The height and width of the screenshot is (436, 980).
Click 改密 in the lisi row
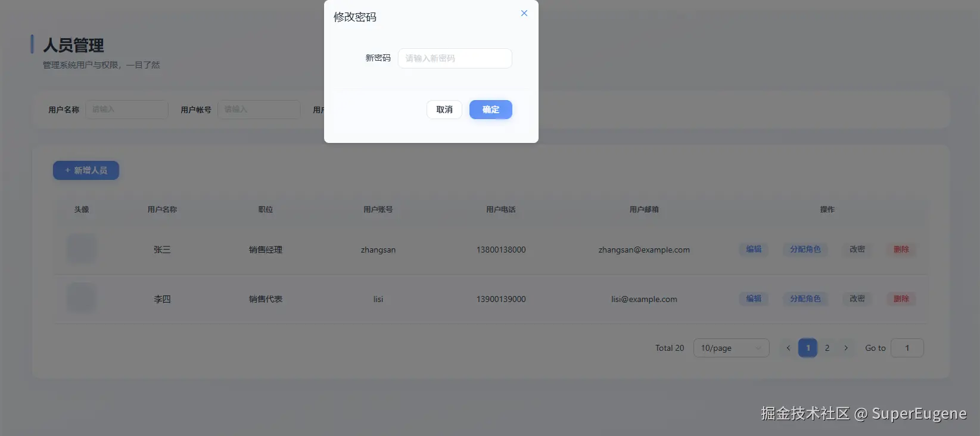(857, 299)
